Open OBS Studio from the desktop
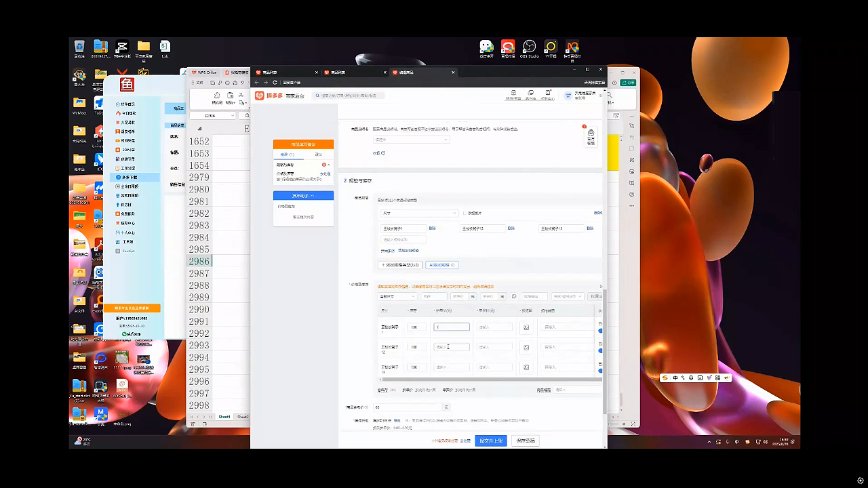 [530, 47]
